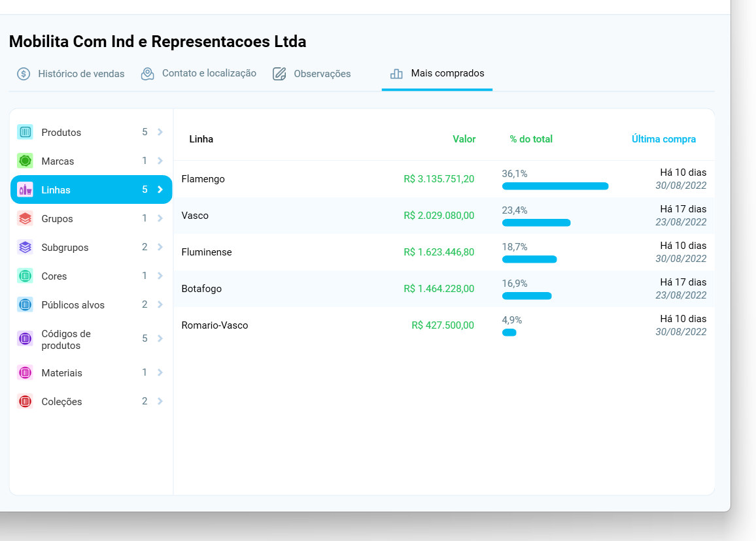Open the Observações tab
Screen dimensions: 756x541
pos(312,74)
